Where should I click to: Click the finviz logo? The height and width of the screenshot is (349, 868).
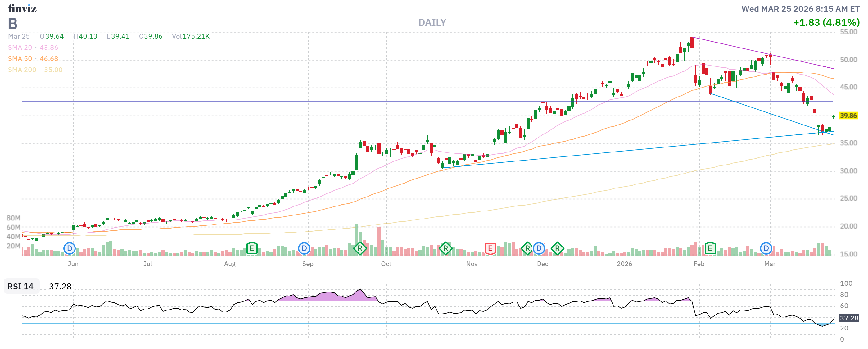[23, 9]
